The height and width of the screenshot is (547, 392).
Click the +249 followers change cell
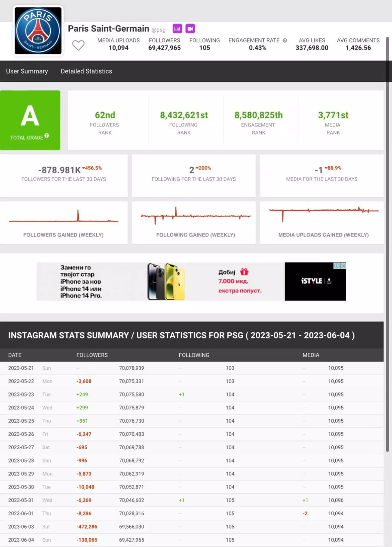pos(82,395)
